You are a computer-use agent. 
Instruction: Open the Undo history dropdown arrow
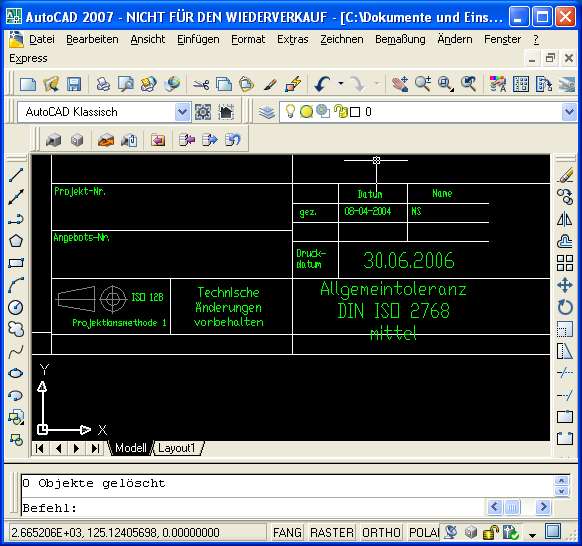(x=340, y=84)
